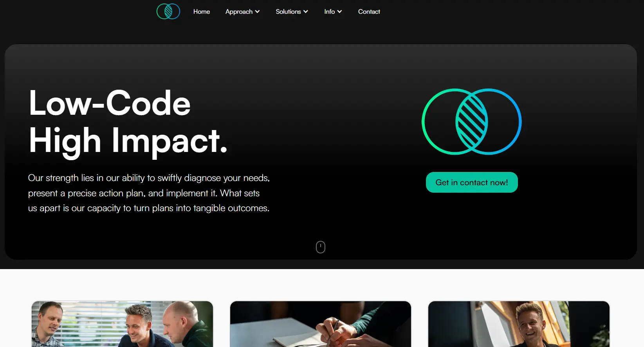Select the Approach menu label
This screenshot has width=644, height=347.
(239, 12)
